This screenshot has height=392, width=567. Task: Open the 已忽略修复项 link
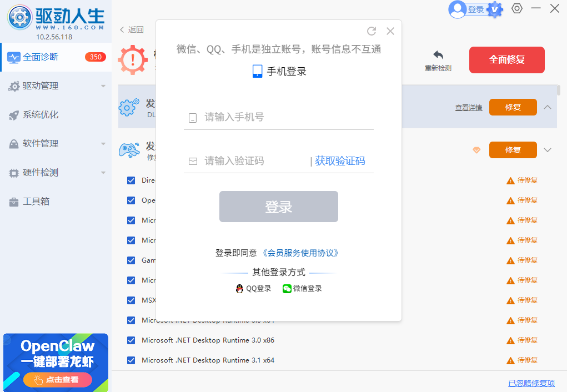[x=531, y=383]
